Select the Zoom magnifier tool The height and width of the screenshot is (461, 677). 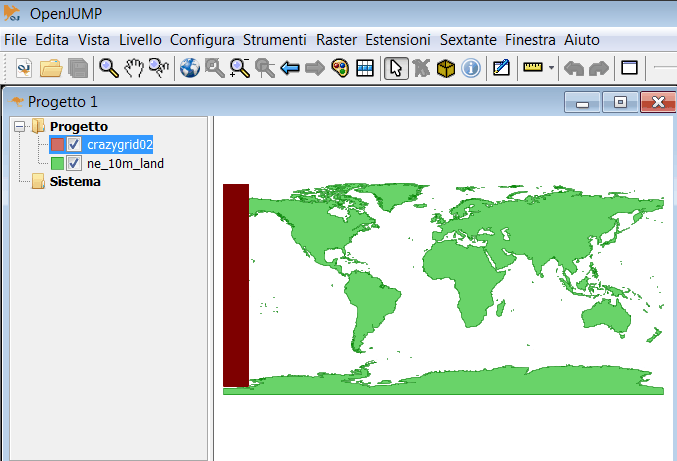click(108, 68)
